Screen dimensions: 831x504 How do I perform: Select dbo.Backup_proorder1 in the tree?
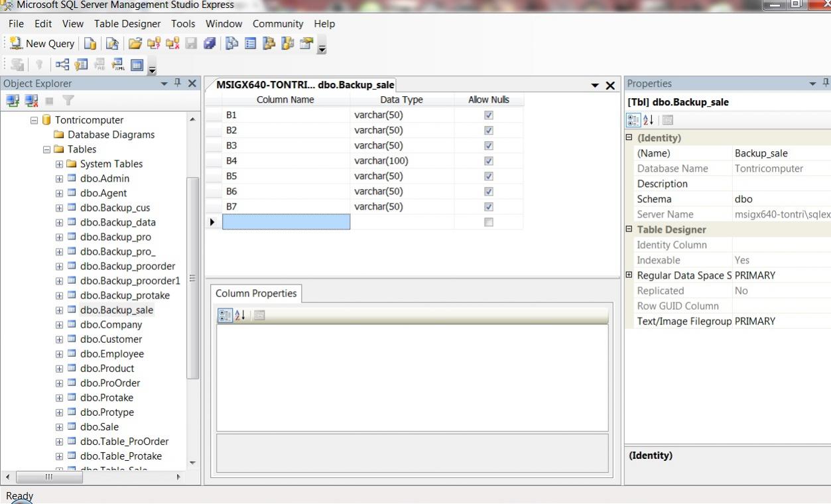(x=130, y=281)
